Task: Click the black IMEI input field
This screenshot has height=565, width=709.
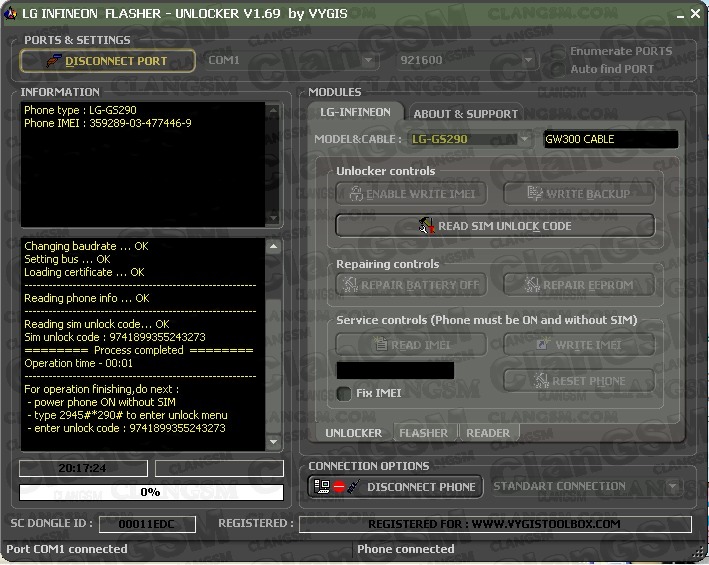Action: [395, 370]
